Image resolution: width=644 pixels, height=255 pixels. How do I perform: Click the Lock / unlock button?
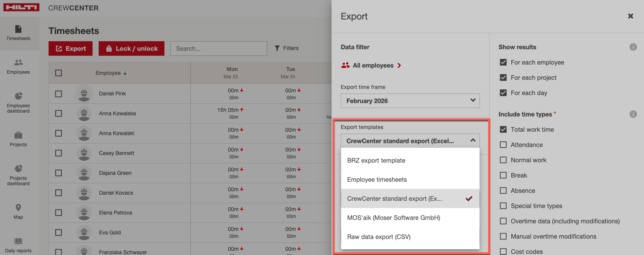pyautogui.click(x=132, y=48)
